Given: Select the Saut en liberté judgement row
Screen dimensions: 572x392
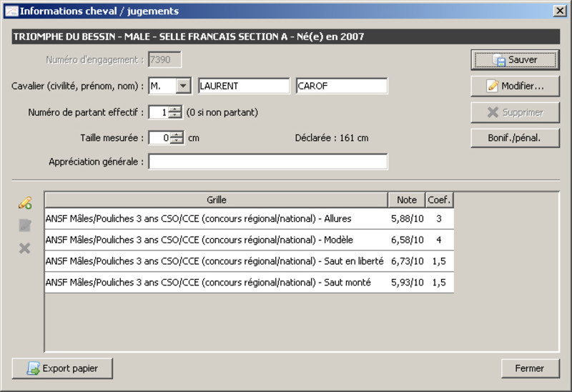Looking at the screenshot, I should 249,261.
